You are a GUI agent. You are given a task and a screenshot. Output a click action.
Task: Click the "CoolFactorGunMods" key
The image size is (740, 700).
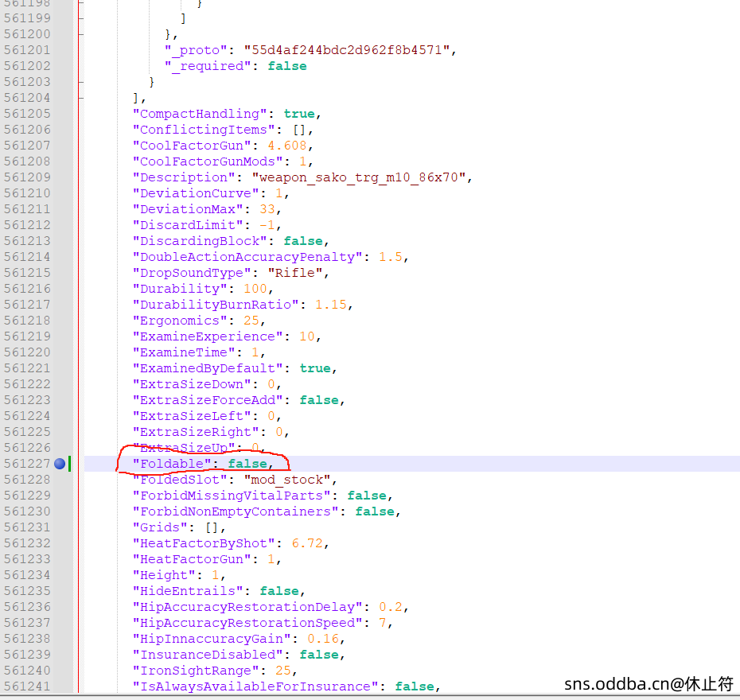[x=208, y=161]
